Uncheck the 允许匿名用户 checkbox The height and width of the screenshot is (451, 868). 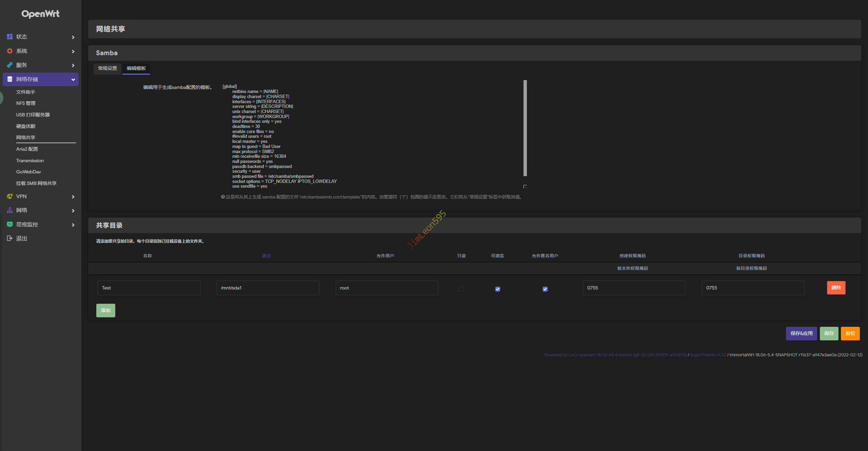[545, 289]
